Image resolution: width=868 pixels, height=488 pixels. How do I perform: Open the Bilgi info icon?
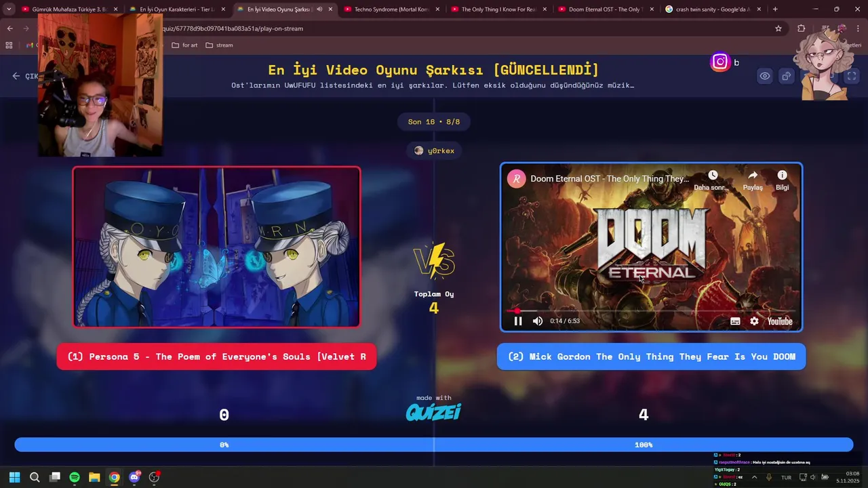coord(782,176)
